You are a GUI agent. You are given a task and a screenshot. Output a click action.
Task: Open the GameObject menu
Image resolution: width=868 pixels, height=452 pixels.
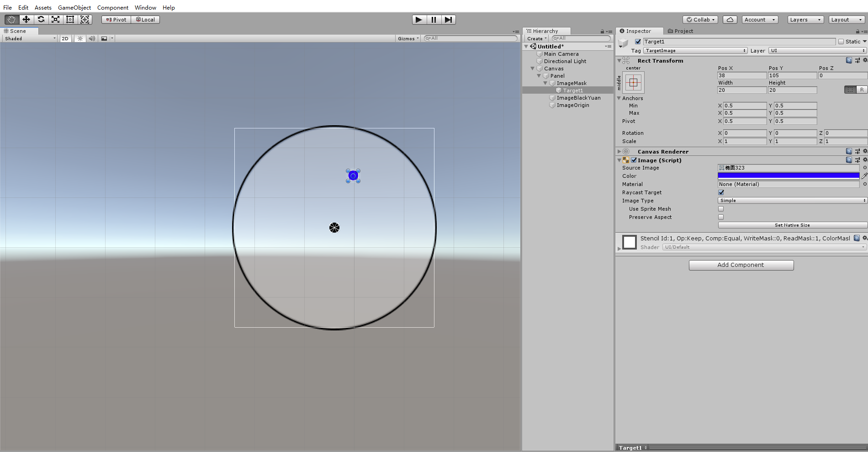click(x=74, y=7)
